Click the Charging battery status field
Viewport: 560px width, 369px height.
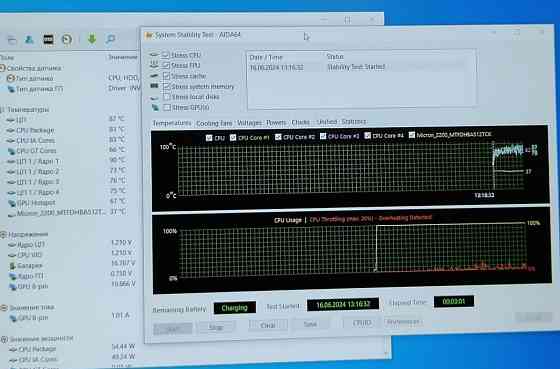[235, 308]
